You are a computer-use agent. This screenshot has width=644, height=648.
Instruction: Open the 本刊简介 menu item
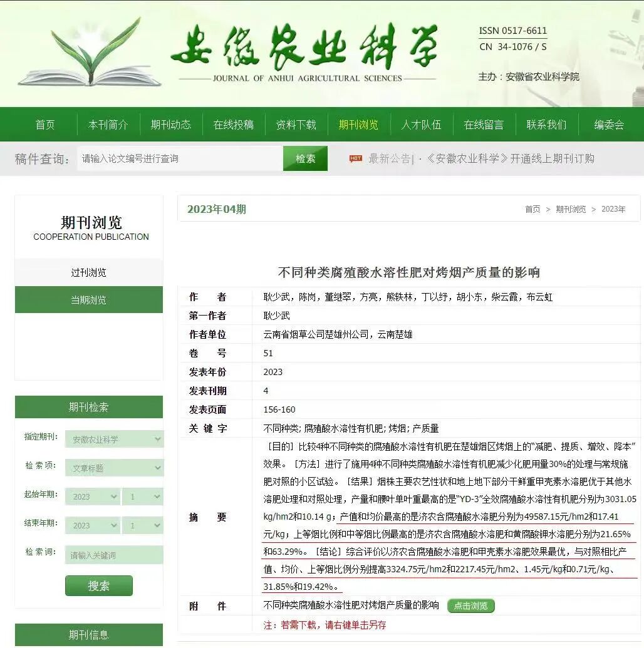pyautogui.click(x=108, y=124)
